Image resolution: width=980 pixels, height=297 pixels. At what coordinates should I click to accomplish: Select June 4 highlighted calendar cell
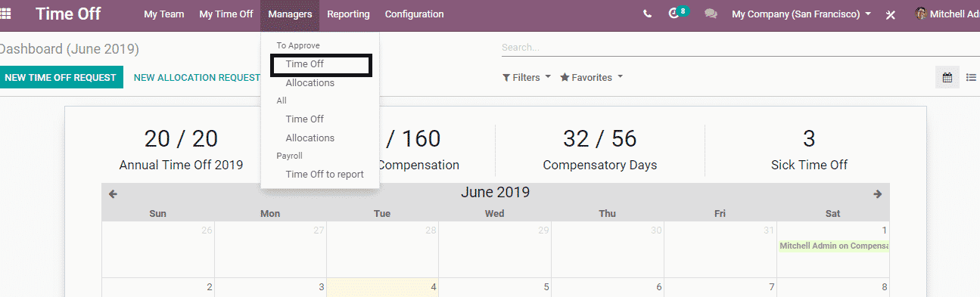(x=383, y=287)
